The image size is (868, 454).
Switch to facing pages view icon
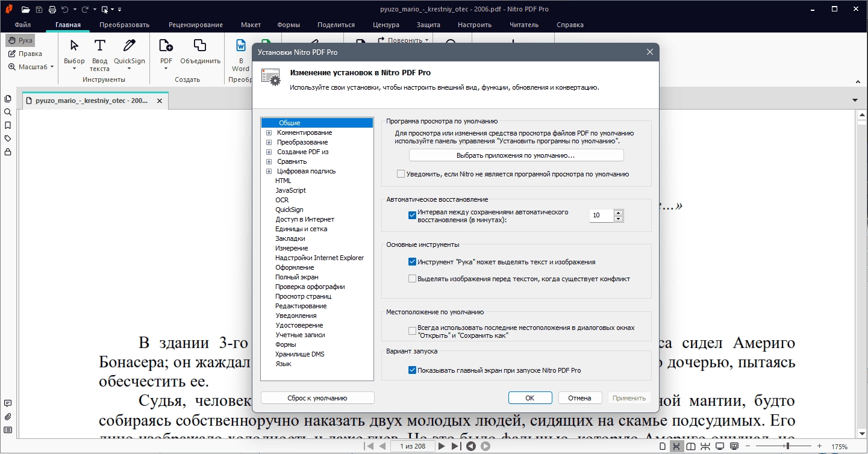[691, 446]
